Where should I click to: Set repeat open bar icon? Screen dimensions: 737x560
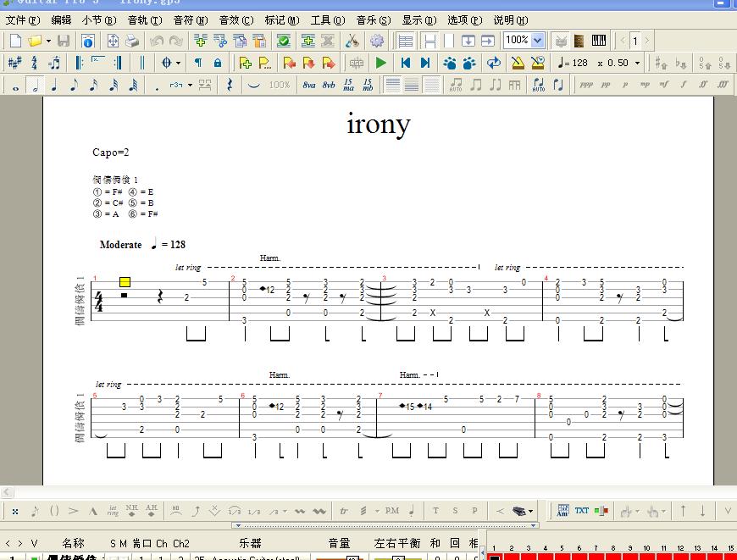pyautogui.click(x=79, y=63)
